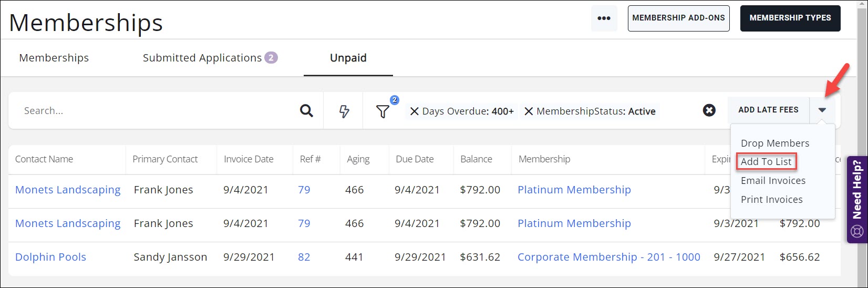
Task: Remove the MembershipStatus Active filter
Action: pyautogui.click(x=529, y=111)
